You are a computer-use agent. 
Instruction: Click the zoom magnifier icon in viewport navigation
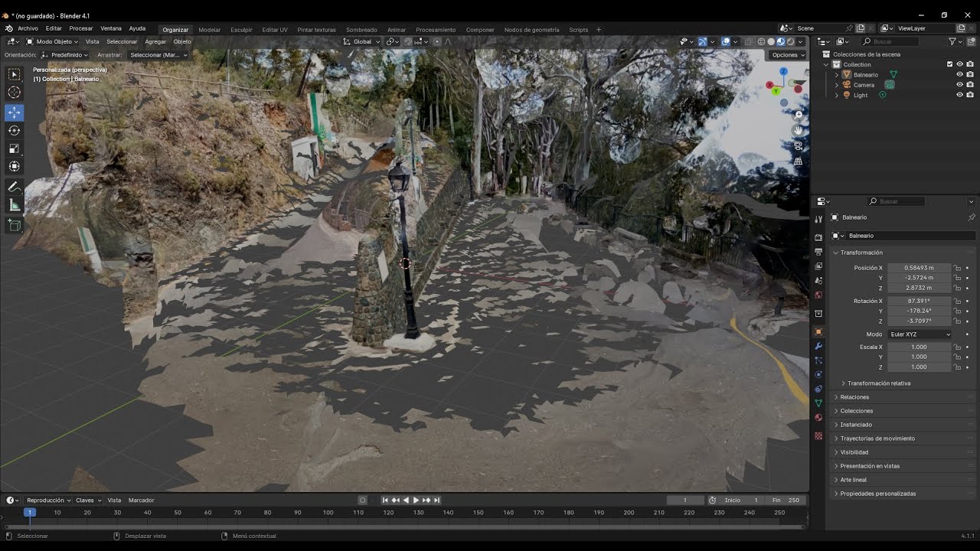pos(799,115)
